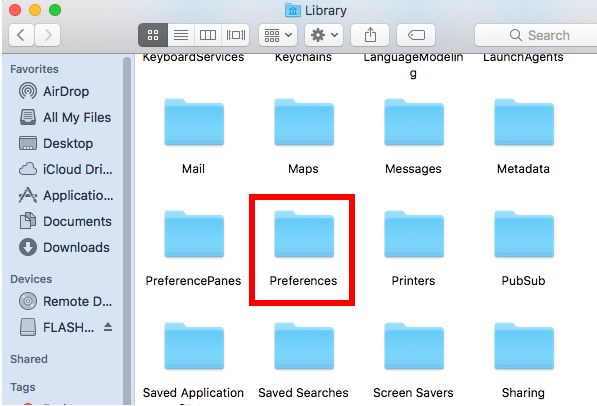Click in the Search field
Viewport: 597px width, 406px height.
coord(536,35)
